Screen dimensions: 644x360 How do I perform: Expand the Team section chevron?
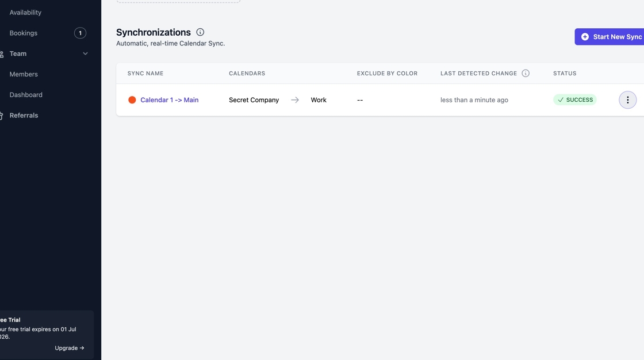(85, 53)
